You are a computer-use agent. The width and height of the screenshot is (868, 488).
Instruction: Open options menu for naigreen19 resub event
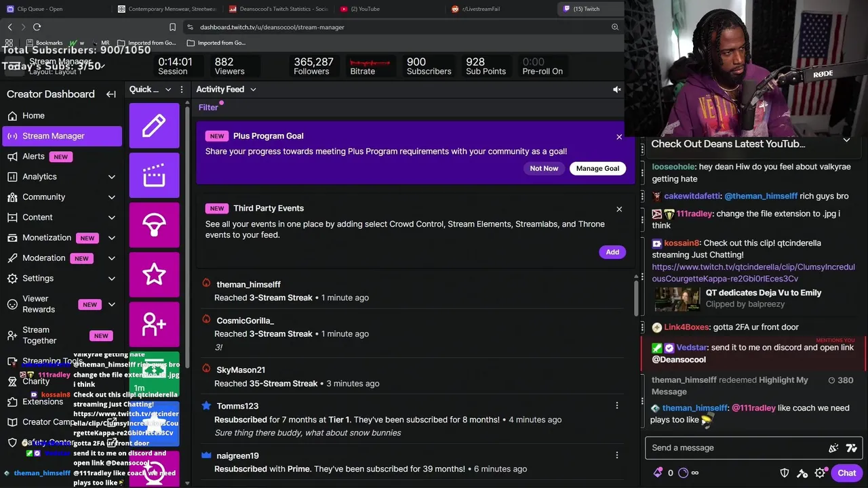(616, 455)
